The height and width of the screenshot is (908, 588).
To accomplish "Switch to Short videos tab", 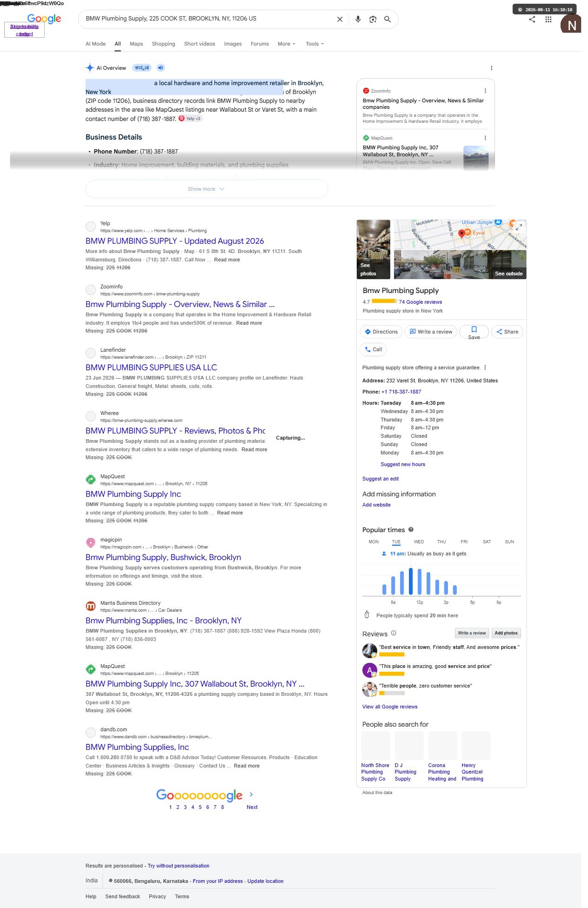I will pos(200,44).
